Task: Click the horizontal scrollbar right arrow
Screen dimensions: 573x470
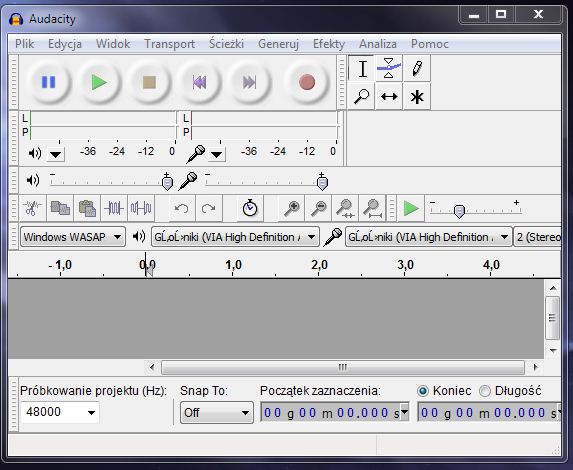Action: click(x=535, y=367)
